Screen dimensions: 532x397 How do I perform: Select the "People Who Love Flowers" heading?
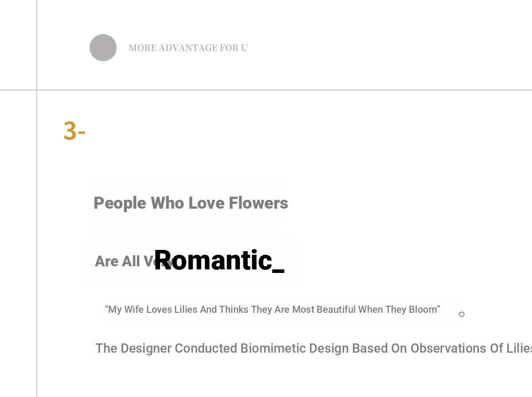click(191, 203)
